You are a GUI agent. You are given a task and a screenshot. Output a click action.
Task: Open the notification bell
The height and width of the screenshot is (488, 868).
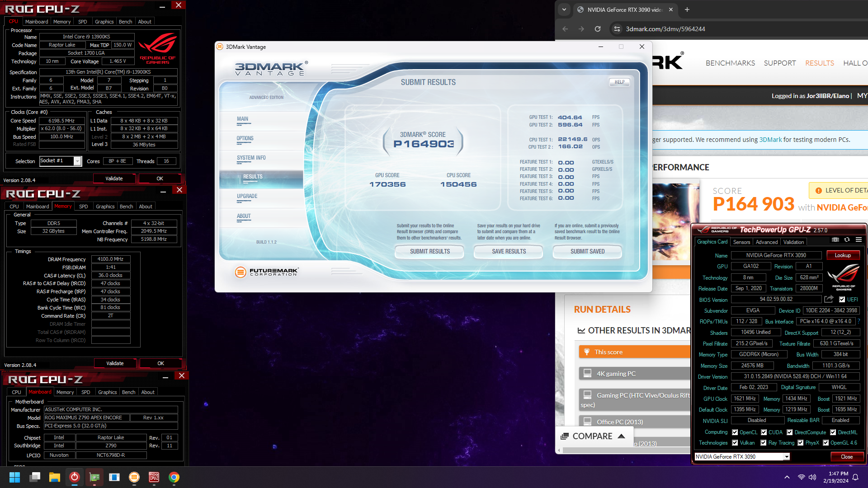855,477
